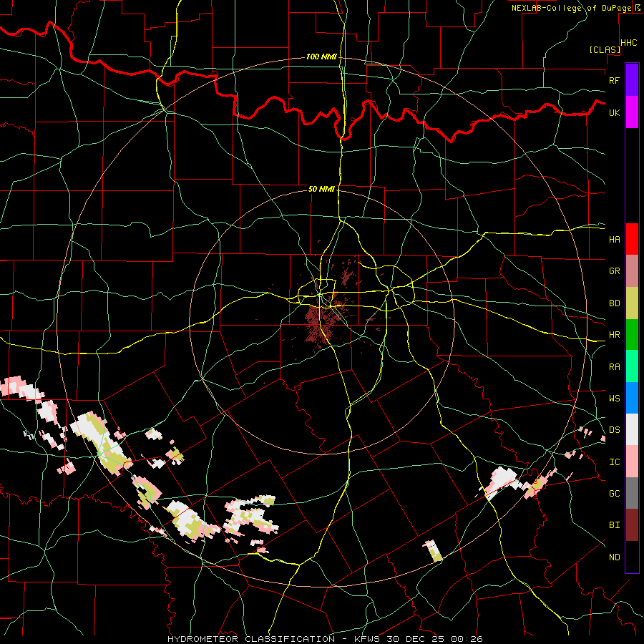644x644 pixels.
Task: Click the HA red legend swatch
Action: (632, 239)
